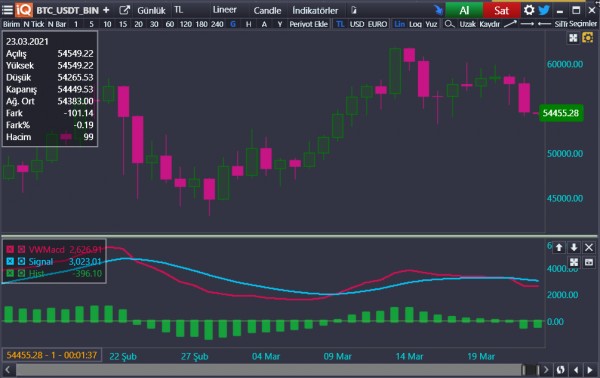Select the magnifier zoom tool

click(449, 24)
